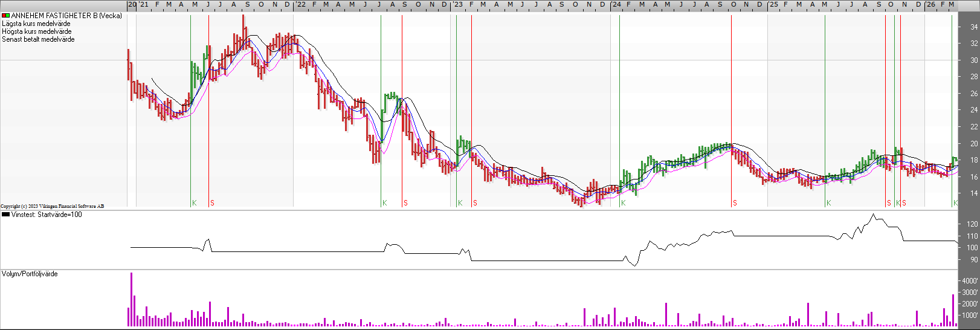Select the Senast betalt medelvärde legend label
The width and height of the screenshot is (980, 330).
(x=39, y=39)
